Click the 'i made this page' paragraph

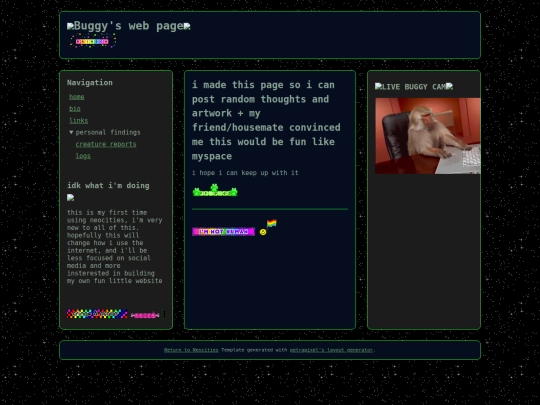[266, 121]
